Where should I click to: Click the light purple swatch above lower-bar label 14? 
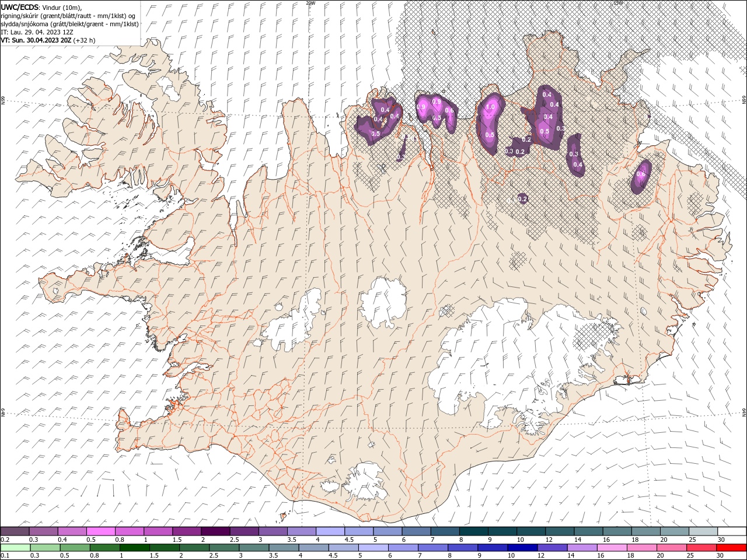click(581, 548)
